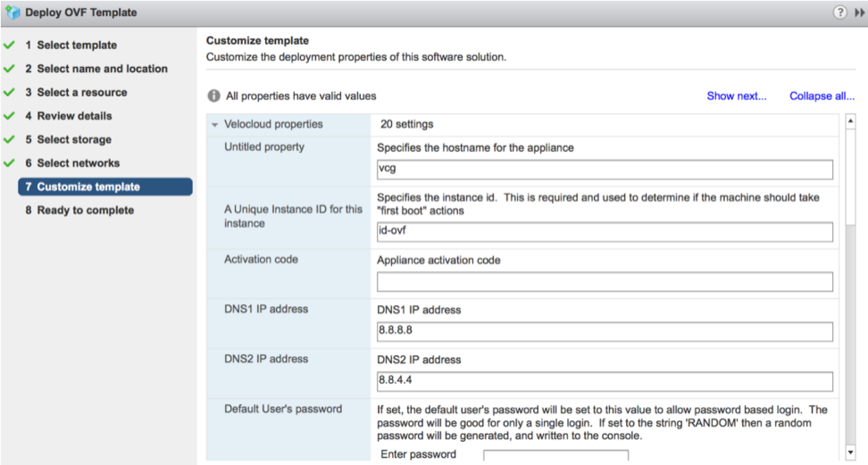Click the Show next... link
The image size is (868, 465).
[x=736, y=96]
